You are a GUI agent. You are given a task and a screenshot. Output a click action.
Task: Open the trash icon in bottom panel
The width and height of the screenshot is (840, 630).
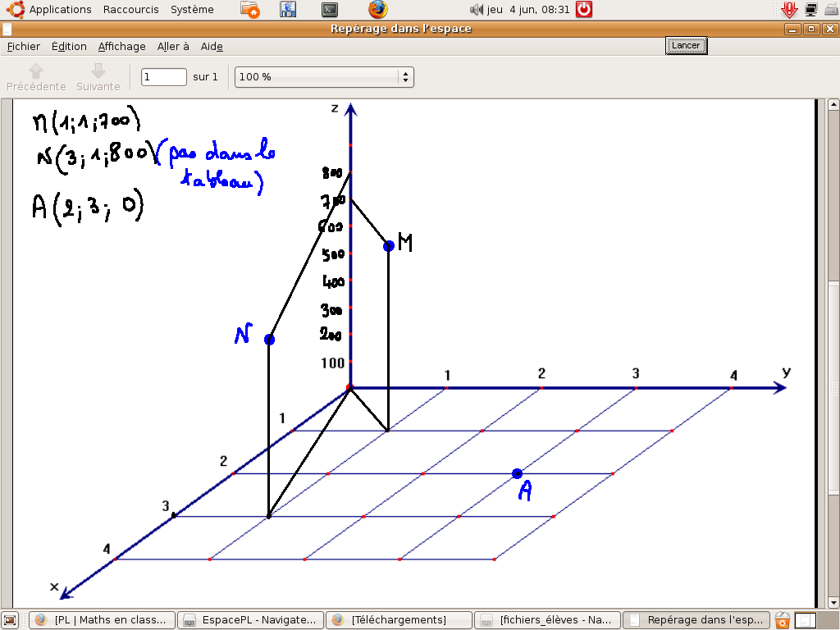click(783, 620)
